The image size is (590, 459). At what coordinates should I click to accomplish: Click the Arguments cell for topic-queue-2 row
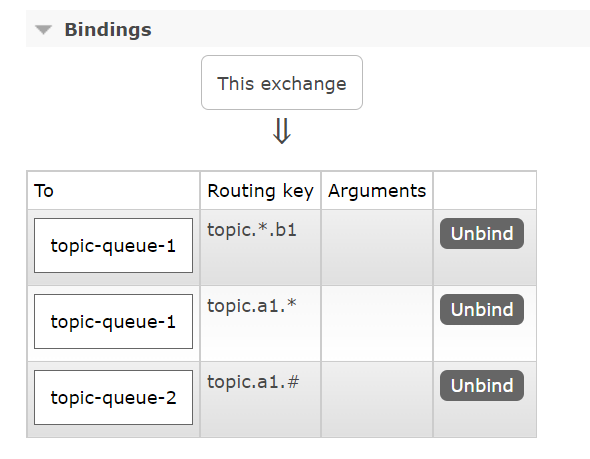click(377, 400)
